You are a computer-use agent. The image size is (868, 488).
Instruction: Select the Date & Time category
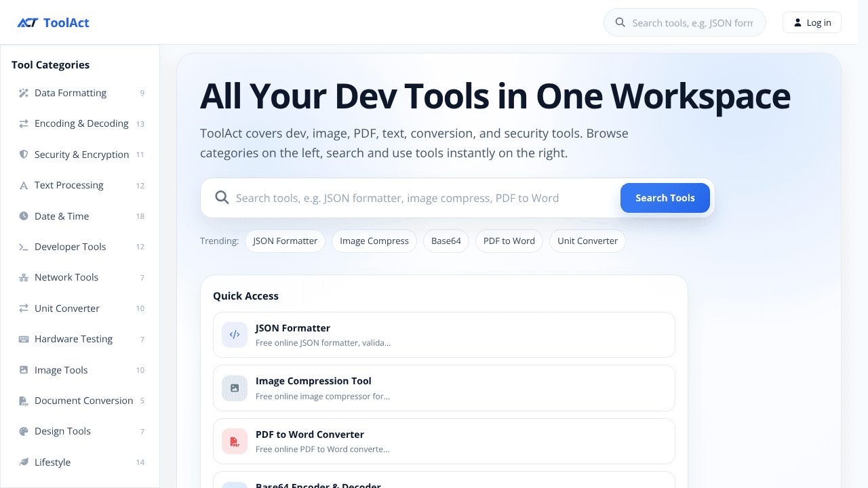coord(80,216)
